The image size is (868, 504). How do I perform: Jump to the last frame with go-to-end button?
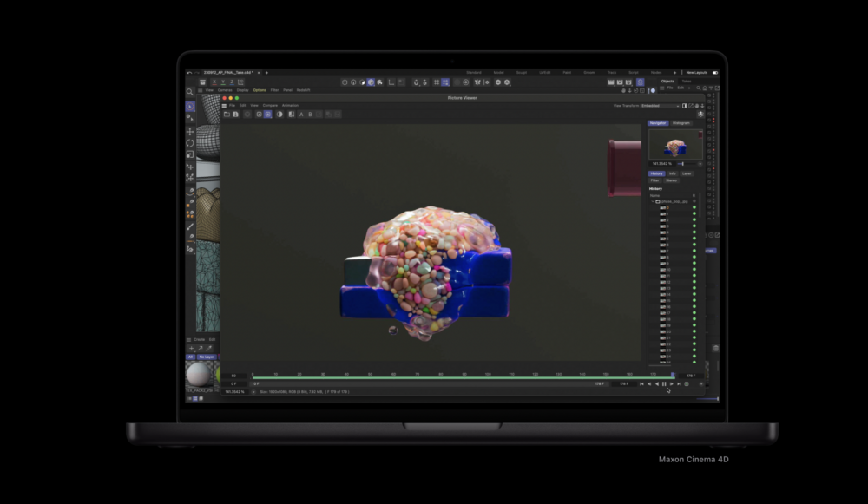pyautogui.click(x=679, y=383)
